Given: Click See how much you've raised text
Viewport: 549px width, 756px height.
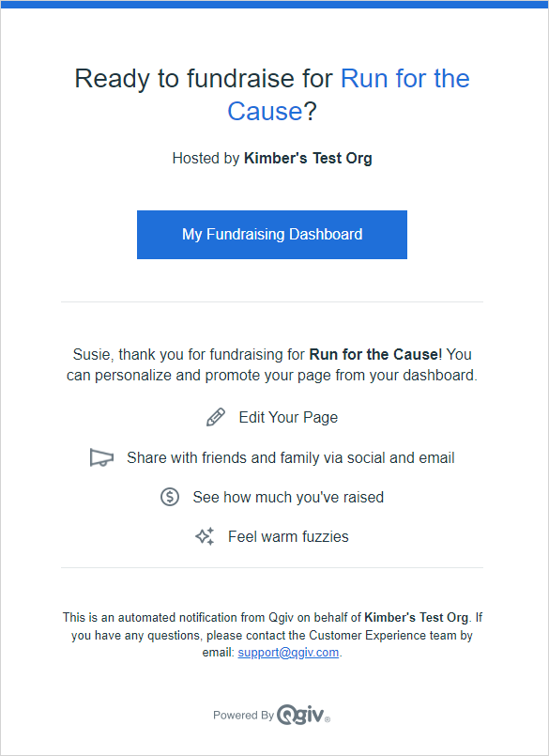Looking at the screenshot, I should [288, 497].
